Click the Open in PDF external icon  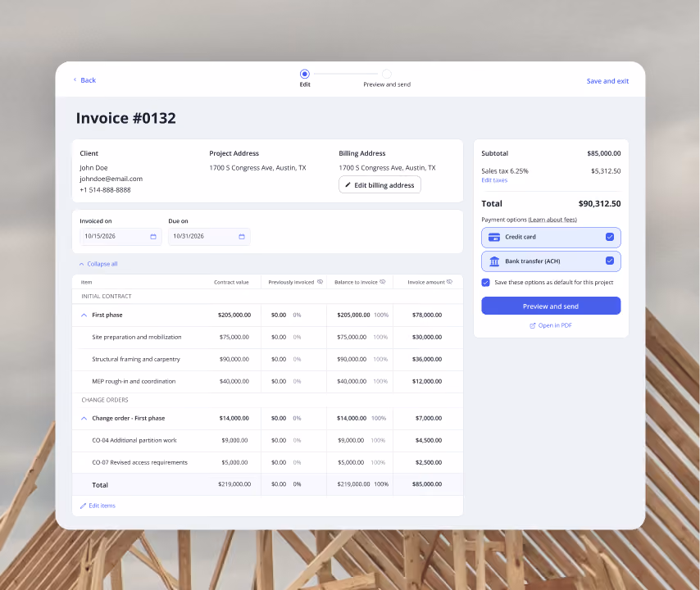pyautogui.click(x=533, y=326)
